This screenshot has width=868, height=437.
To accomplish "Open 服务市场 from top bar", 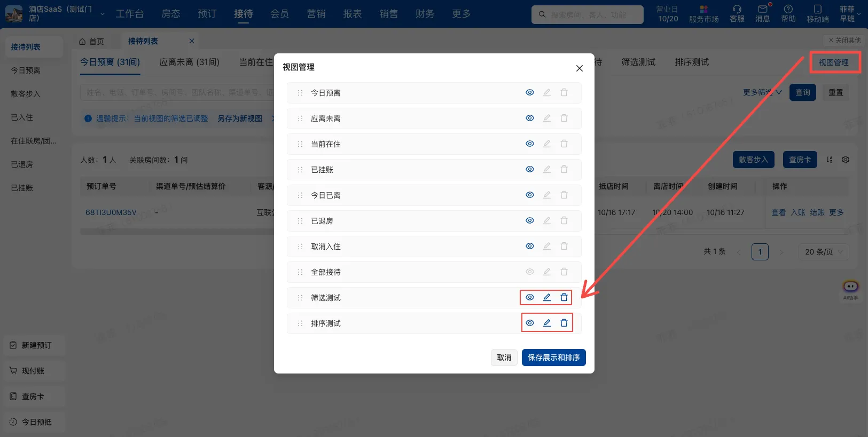I will [x=703, y=14].
